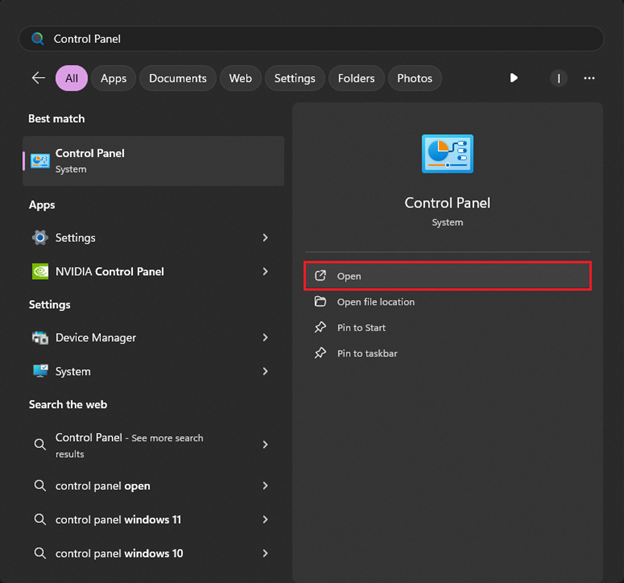The height and width of the screenshot is (583, 624).
Task: Click the Settings gear icon under Apps
Action: (40, 238)
